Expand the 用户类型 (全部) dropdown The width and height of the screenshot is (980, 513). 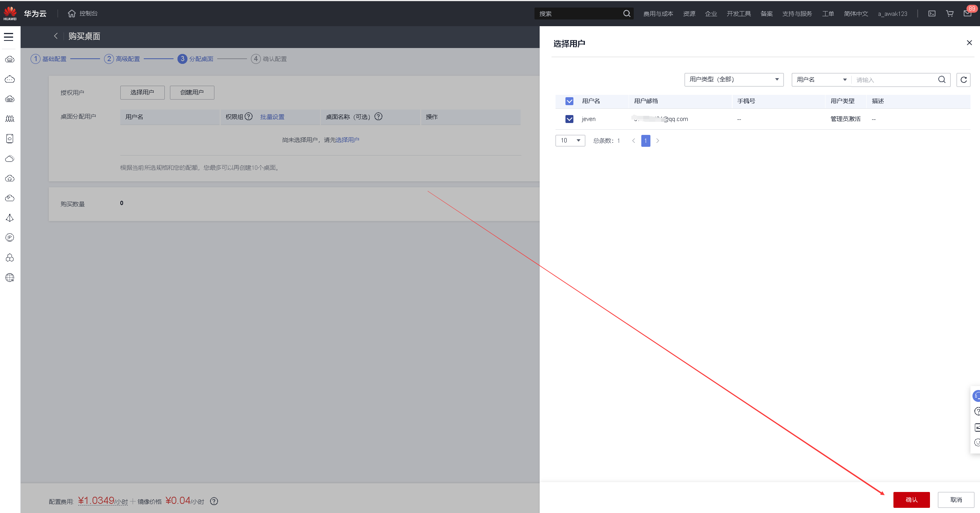click(733, 79)
